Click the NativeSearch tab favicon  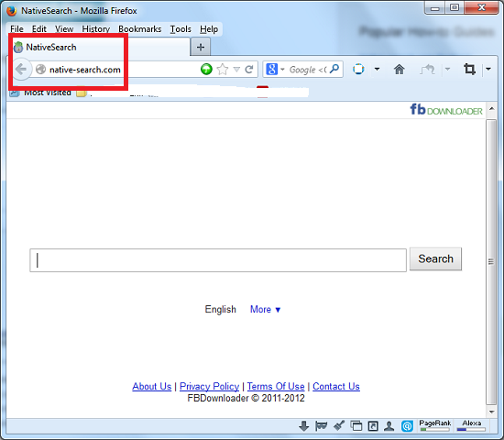(x=18, y=48)
